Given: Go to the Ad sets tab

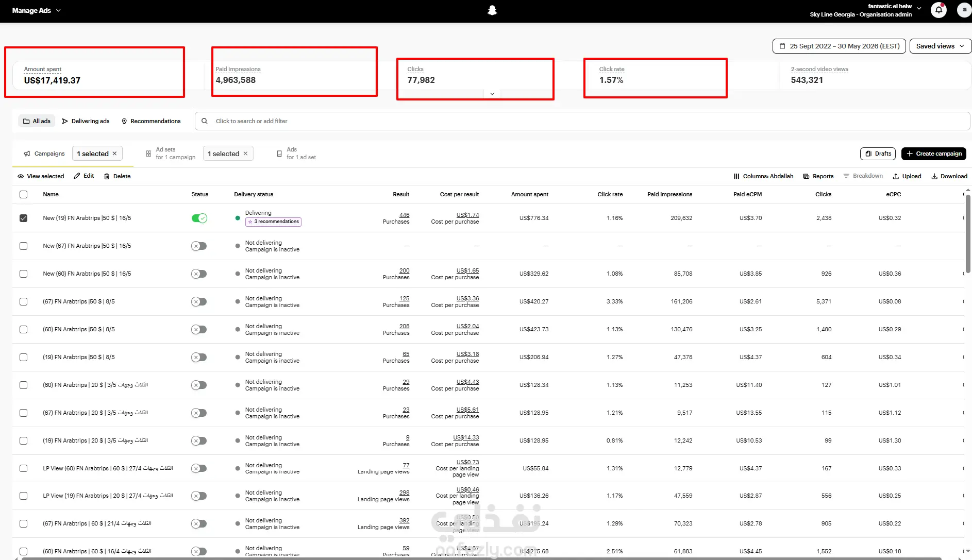Looking at the screenshot, I should tap(171, 154).
